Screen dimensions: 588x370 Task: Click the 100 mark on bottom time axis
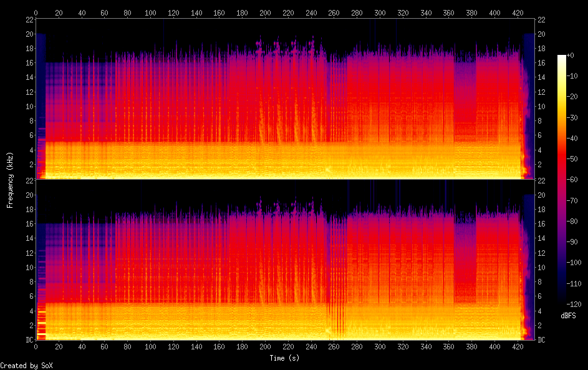[151, 346]
